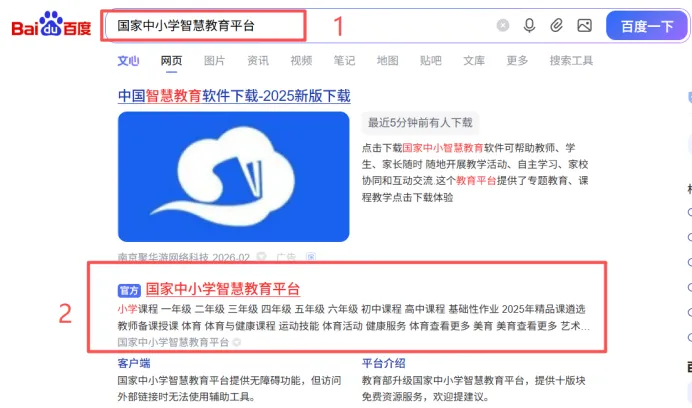Start voice search with microphone icon
This screenshot has width=692, height=408.
(x=530, y=26)
